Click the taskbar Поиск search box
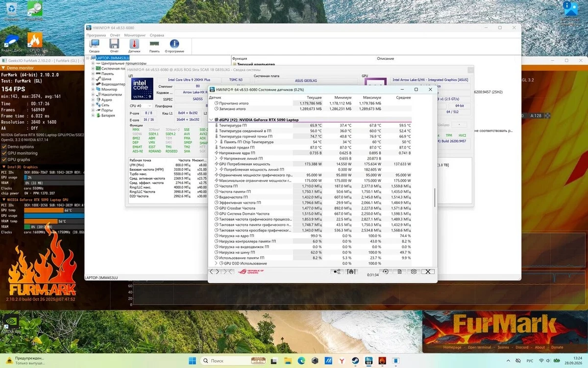 234,361
